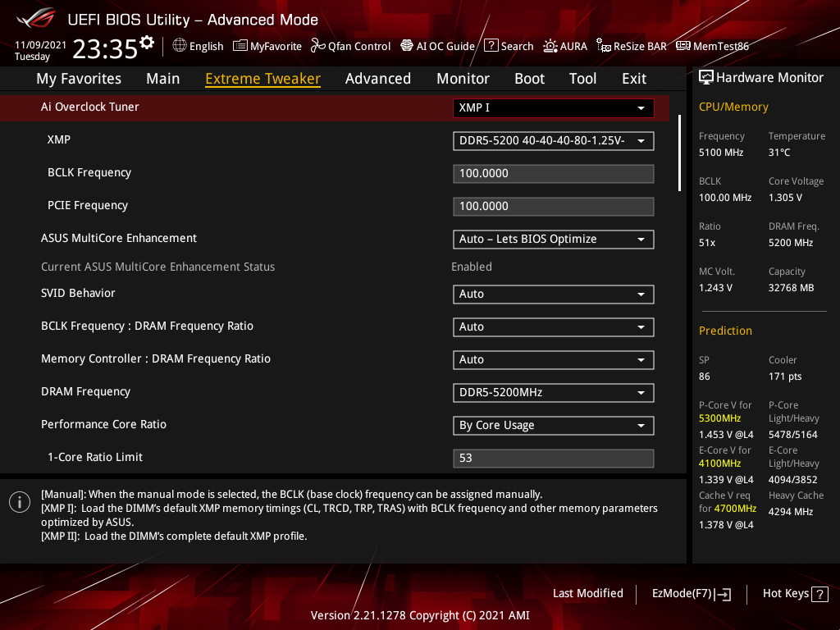
Task: Click the ROG logo
Action: click(x=35, y=19)
